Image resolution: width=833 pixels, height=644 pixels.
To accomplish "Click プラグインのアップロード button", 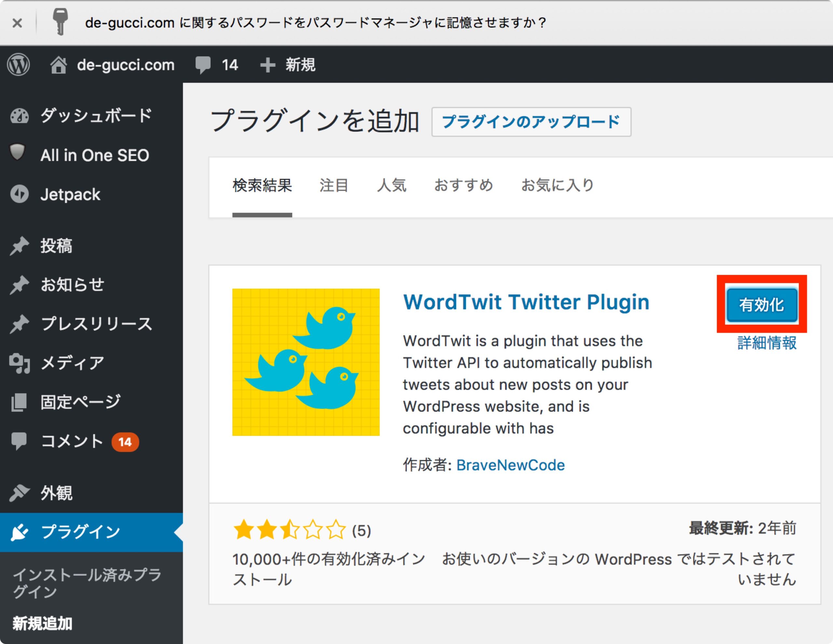I will click(x=531, y=122).
